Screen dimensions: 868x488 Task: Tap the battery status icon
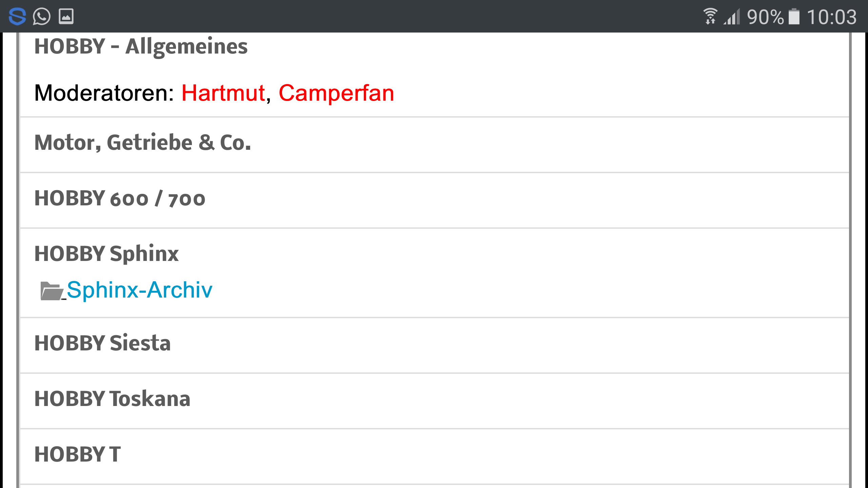tap(794, 17)
